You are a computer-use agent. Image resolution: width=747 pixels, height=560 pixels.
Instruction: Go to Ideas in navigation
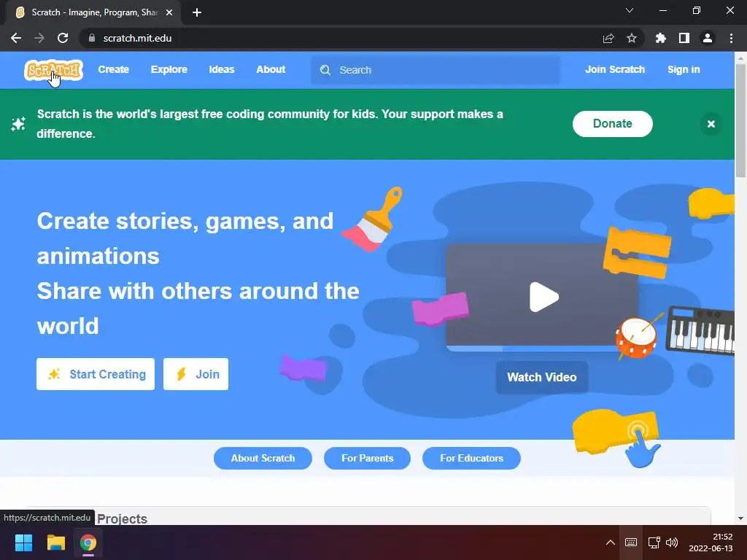(x=222, y=69)
